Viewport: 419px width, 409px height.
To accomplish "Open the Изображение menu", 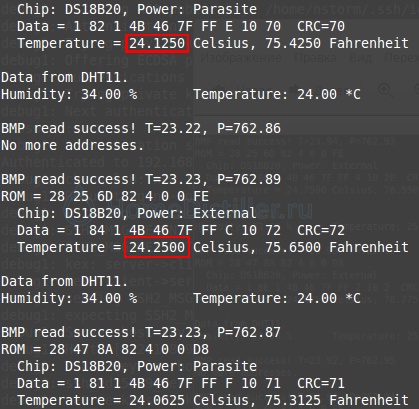I will 241,58.
